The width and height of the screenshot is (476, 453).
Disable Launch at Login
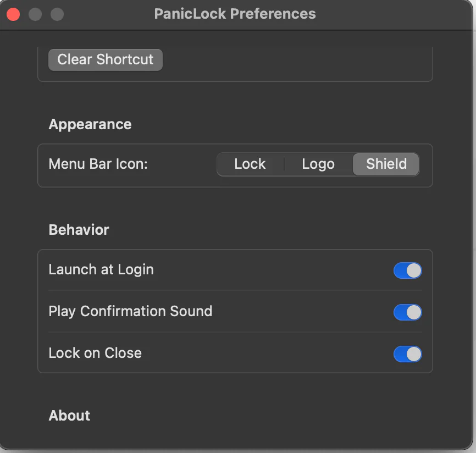click(x=407, y=270)
